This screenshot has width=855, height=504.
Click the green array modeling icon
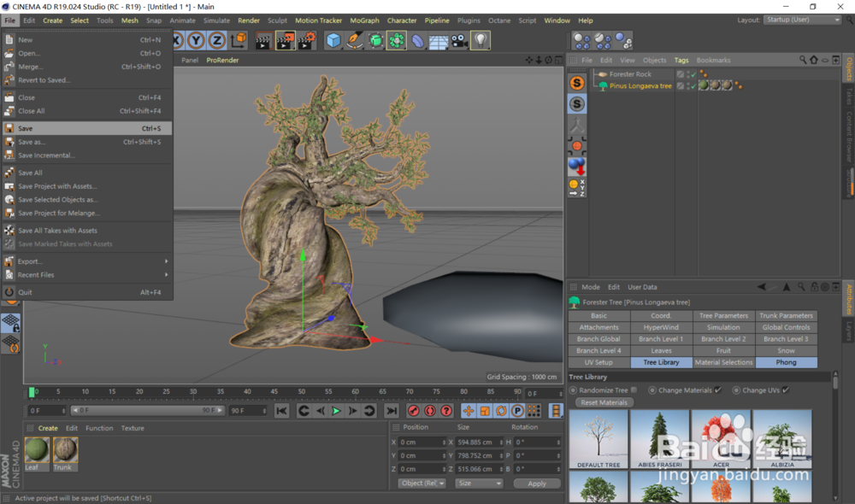click(x=397, y=40)
